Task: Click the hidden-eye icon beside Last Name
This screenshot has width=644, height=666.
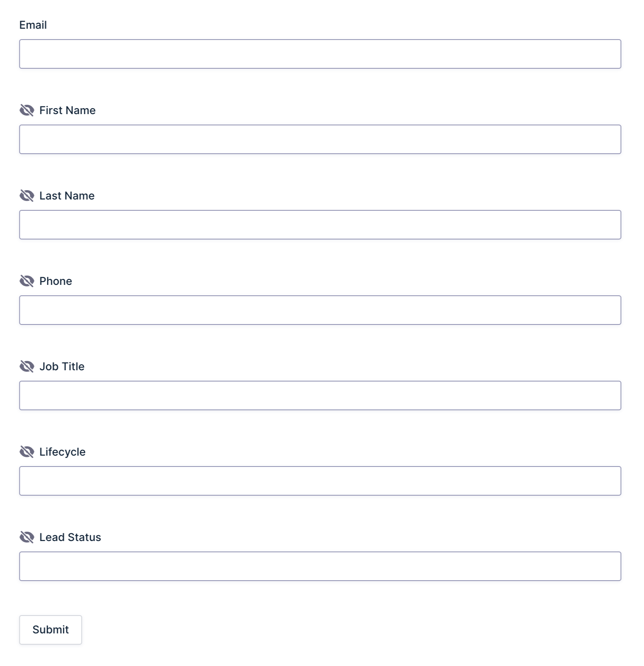Action: [x=27, y=196]
